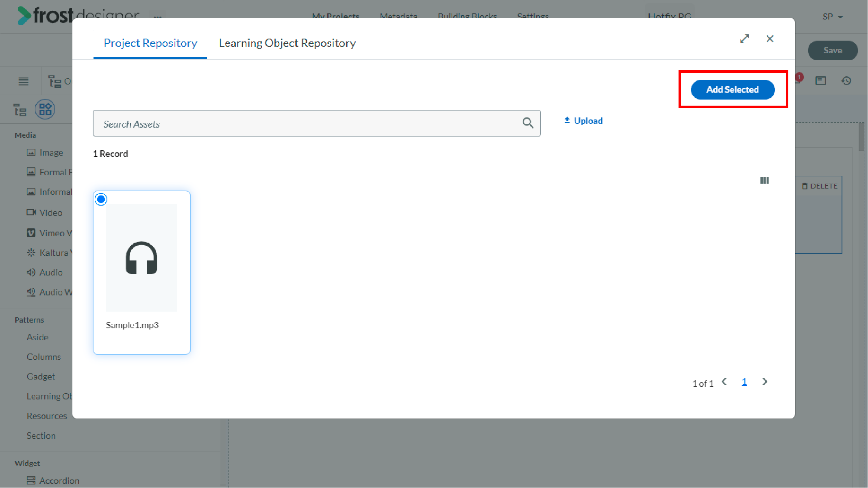
Task: Click the Kaltura video item
Action: point(49,253)
